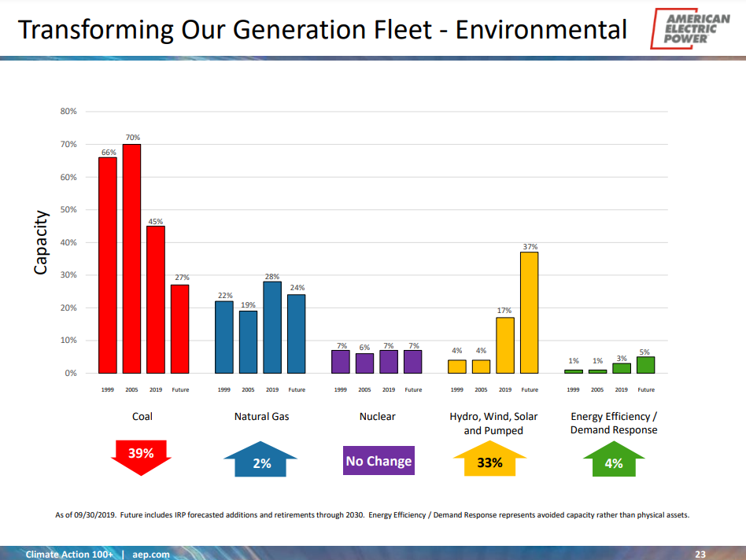Click the 70% value above Coal 2005 bar
Screen dimensions: 746x560
133,138
